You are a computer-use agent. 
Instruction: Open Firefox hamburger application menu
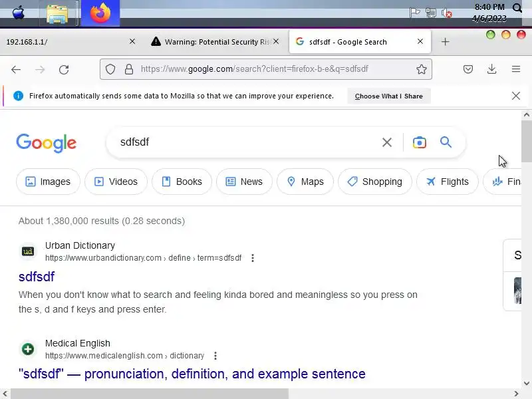tap(516, 69)
